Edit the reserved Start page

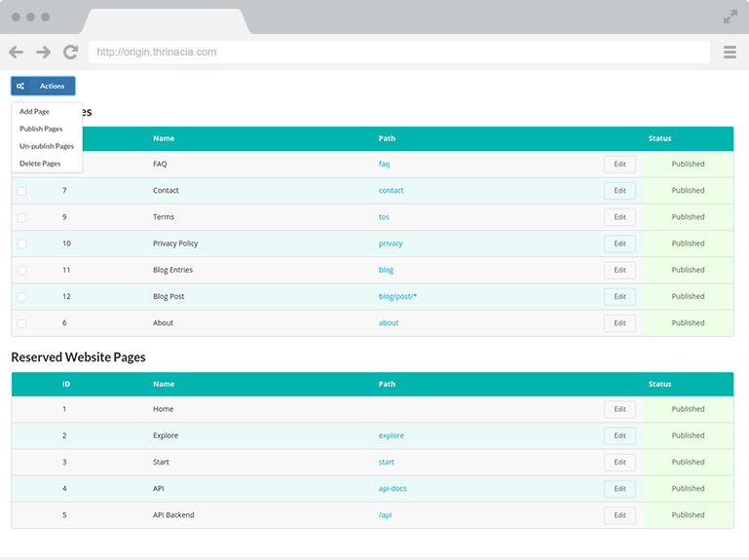click(x=619, y=462)
